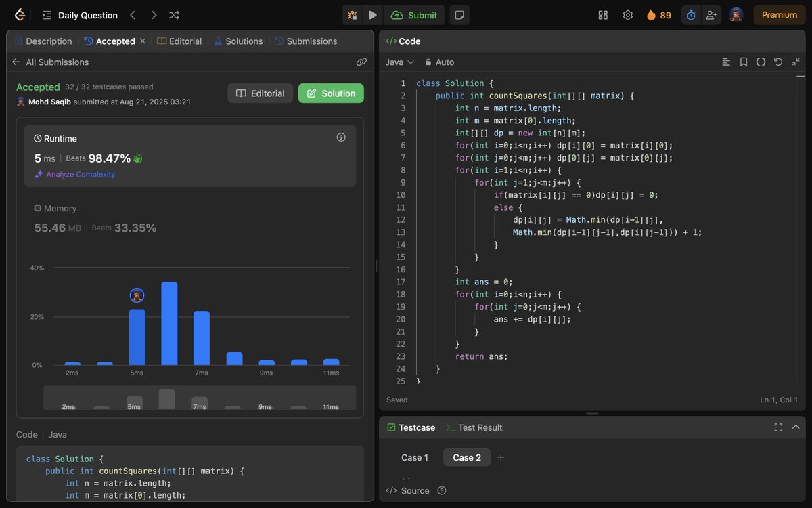Open the Submissions tab

pos(306,41)
